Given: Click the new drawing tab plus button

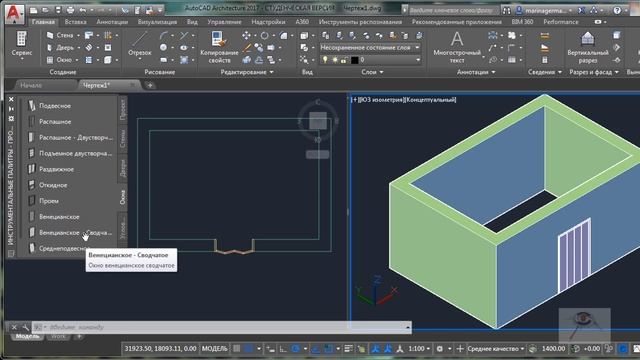Looking at the screenshot, I should click(x=150, y=85).
